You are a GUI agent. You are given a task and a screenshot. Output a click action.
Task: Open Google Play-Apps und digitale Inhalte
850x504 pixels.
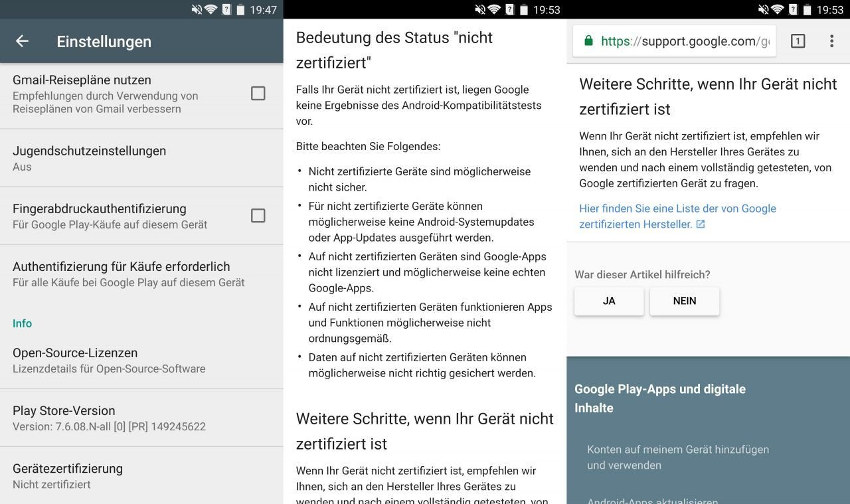pyautogui.click(x=660, y=398)
